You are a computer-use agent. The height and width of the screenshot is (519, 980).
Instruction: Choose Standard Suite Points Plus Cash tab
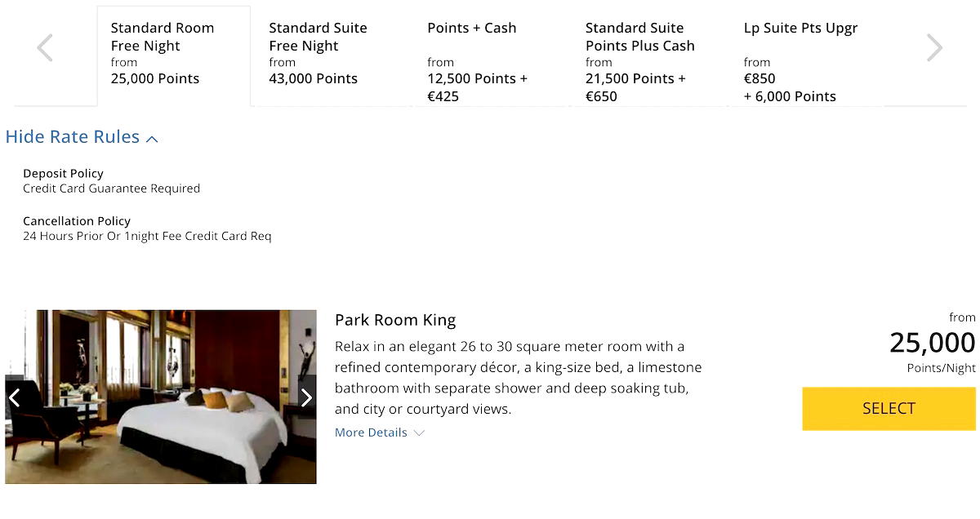647,54
